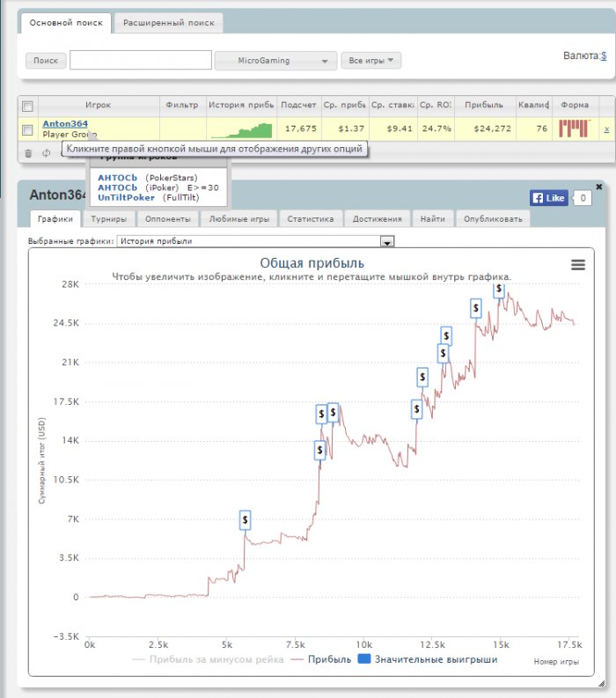Click the Форма bars icon for Anton364
This screenshot has height=698, width=616.
574,129
